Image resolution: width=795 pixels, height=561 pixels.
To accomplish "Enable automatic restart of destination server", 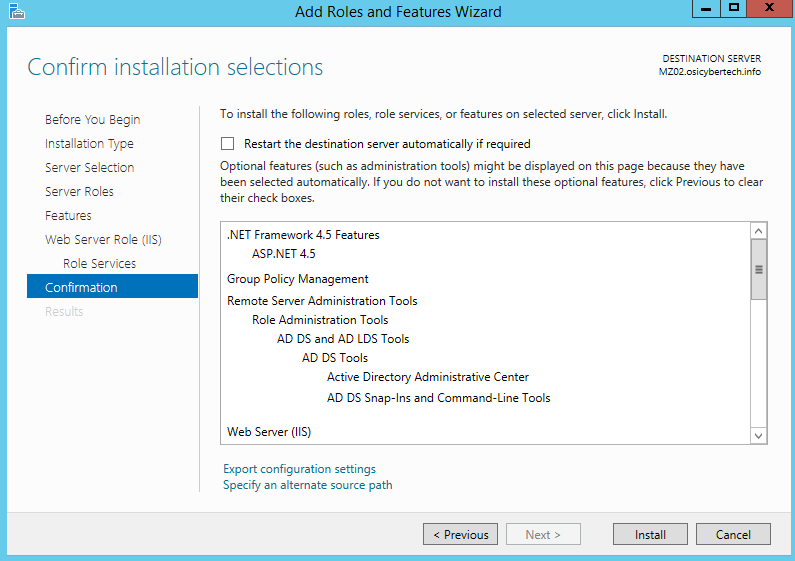I will tap(228, 144).
